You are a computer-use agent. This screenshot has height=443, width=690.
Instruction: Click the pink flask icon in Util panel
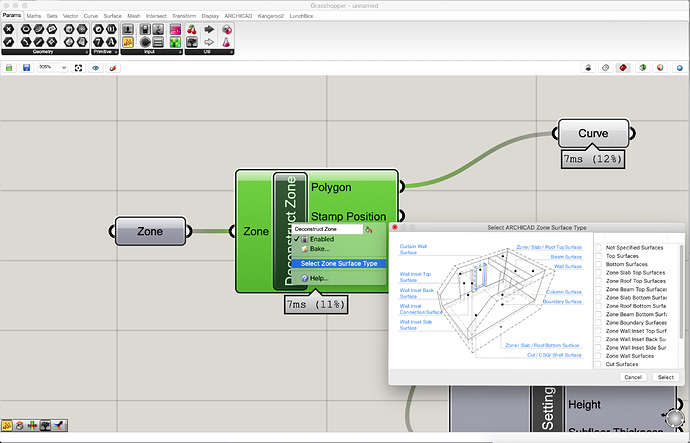pos(226,42)
